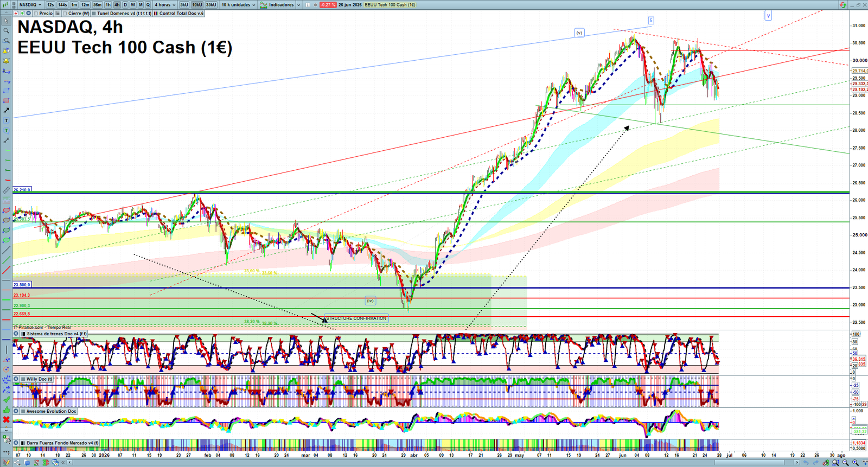This screenshot has width=868, height=467.
Task: Click the 144s timeframe button
Action: (x=62, y=4)
